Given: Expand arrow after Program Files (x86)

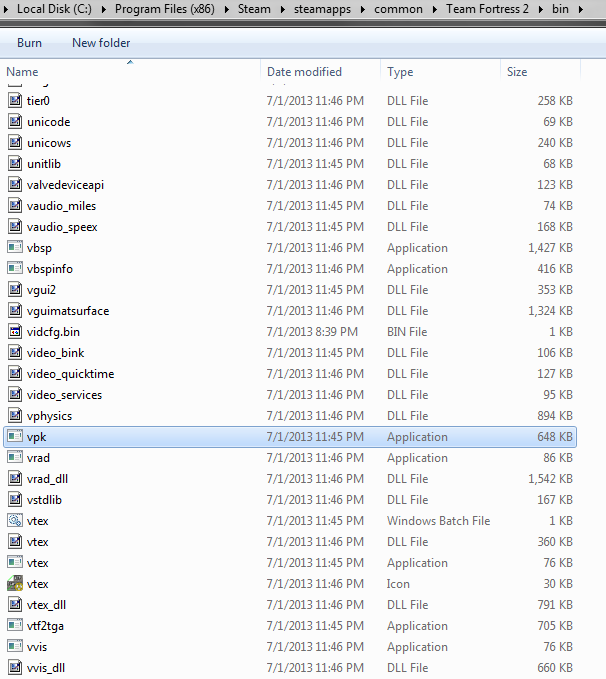Looking at the screenshot, I should pyautogui.click(x=227, y=9).
